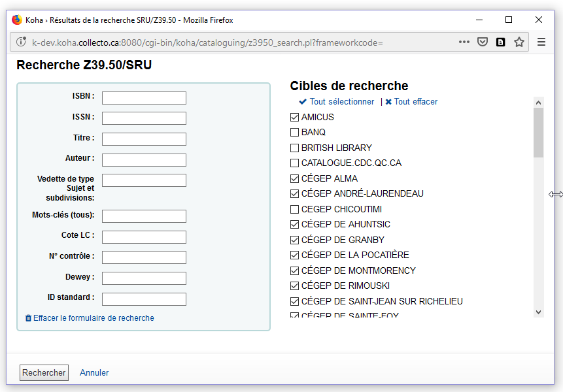Enable BRITISH LIBRARY target
Viewport: 563px width, 392px height.
click(294, 148)
